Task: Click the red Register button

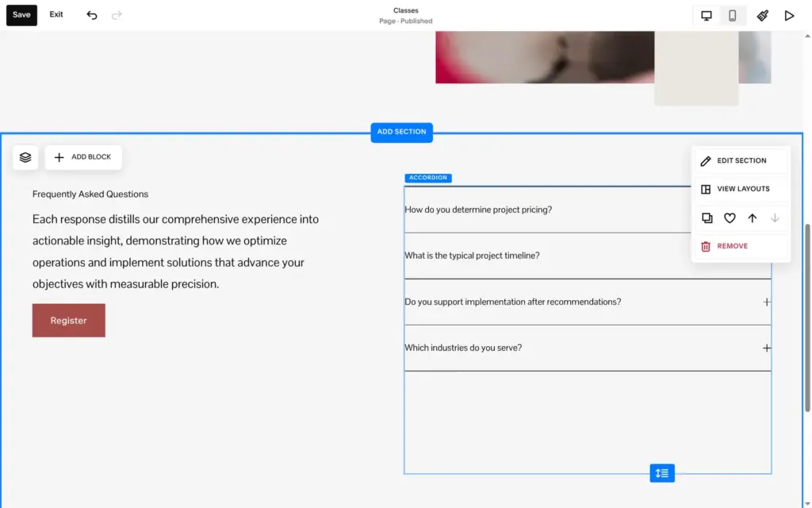Action: [x=69, y=321]
